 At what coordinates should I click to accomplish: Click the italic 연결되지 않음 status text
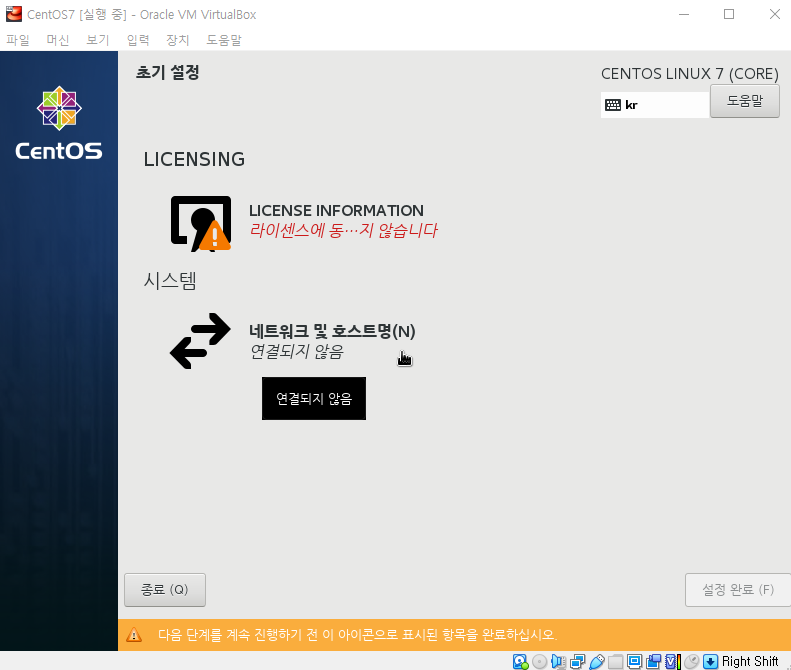click(x=297, y=351)
